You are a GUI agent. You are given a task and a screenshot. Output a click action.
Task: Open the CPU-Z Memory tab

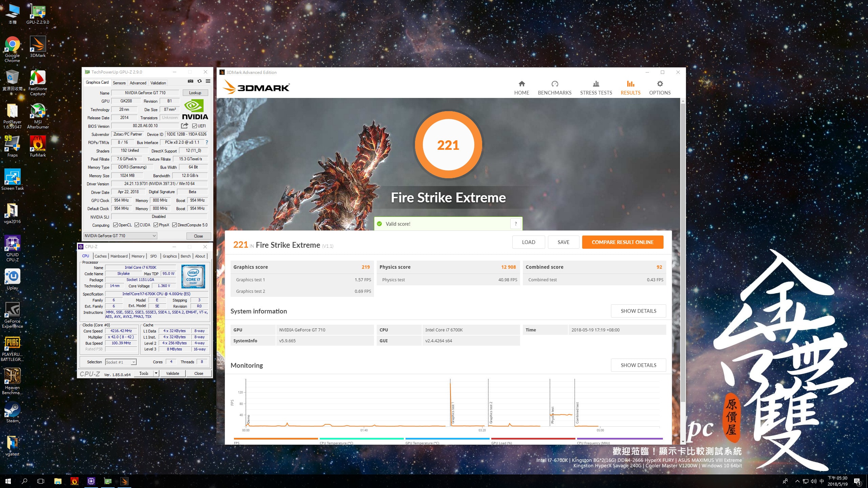(x=138, y=256)
